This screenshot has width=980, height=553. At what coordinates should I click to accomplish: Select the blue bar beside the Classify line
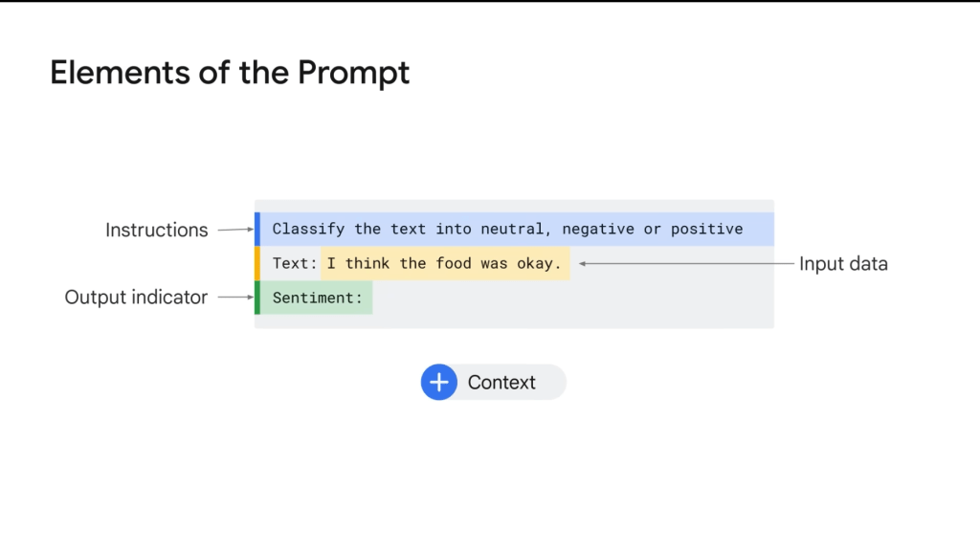coord(257,230)
